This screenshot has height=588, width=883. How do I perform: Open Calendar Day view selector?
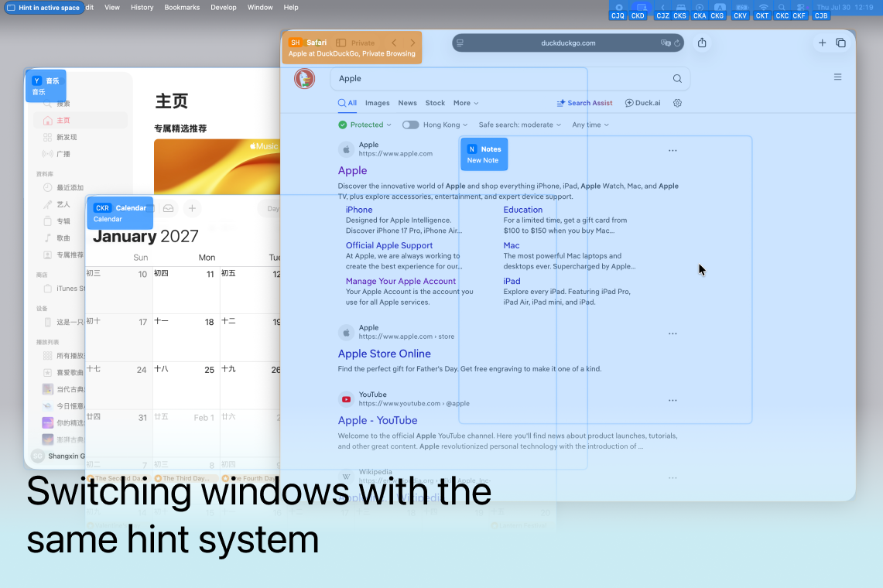pos(272,208)
